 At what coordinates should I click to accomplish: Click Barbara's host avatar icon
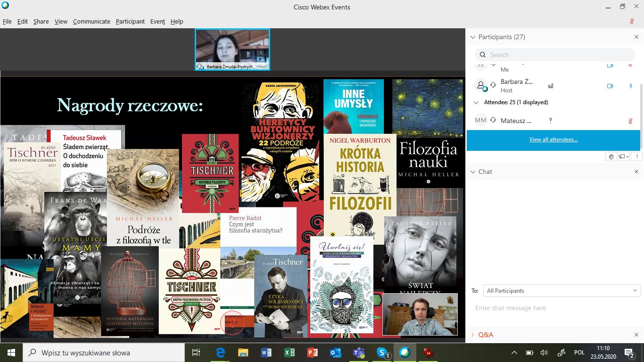pyautogui.click(x=480, y=85)
